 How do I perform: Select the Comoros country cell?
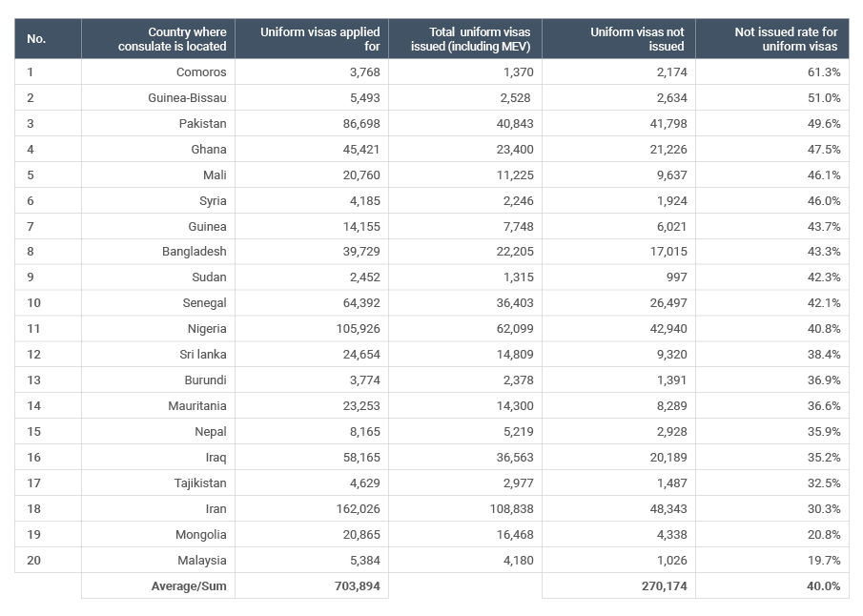click(x=201, y=72)
